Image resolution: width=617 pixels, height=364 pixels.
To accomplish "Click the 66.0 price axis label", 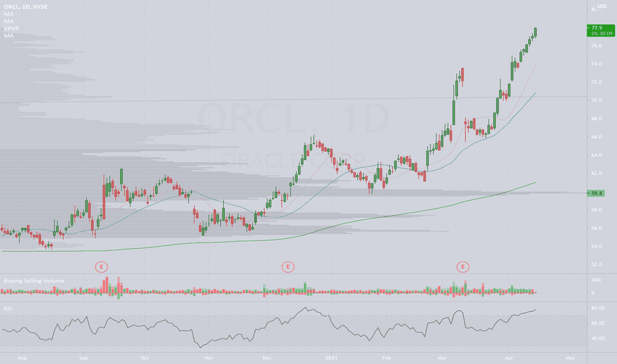I will pyautogui.click(x=596, y=136).
